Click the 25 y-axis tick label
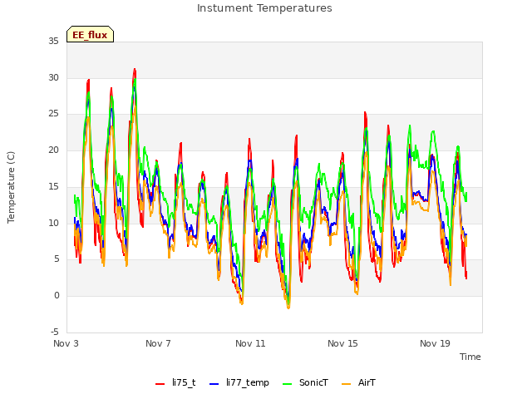This screenshot has width=532, height=399. (x=53, y=114)
